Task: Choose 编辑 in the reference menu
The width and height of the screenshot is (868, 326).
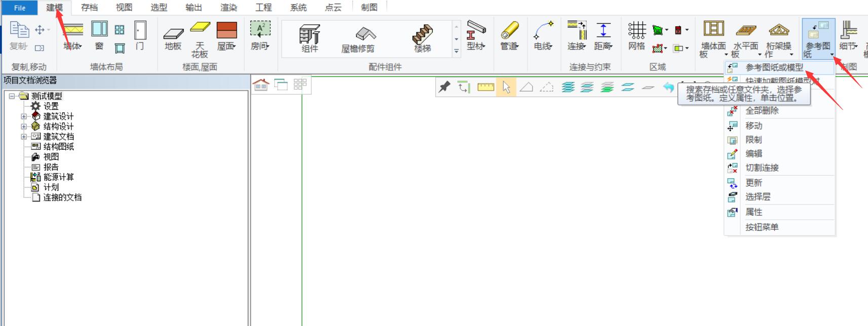Action: 779,153
